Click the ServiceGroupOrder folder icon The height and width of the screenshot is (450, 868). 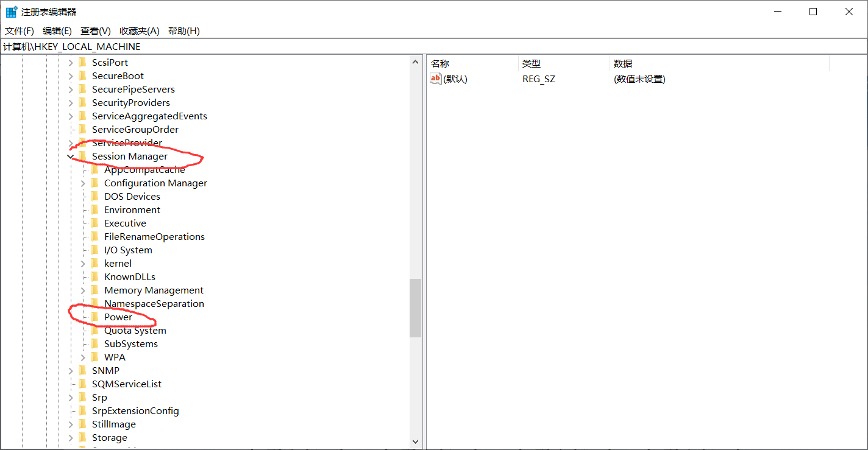coord(82,129)
